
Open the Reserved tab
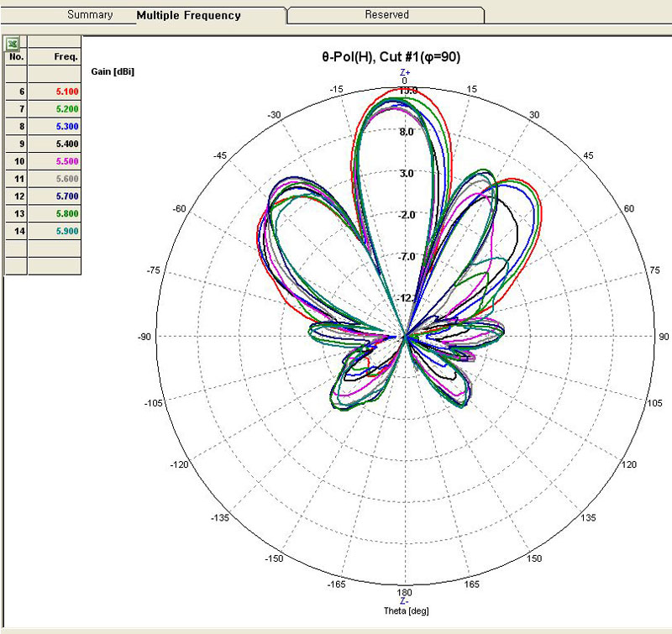click(x=386, y=14)
